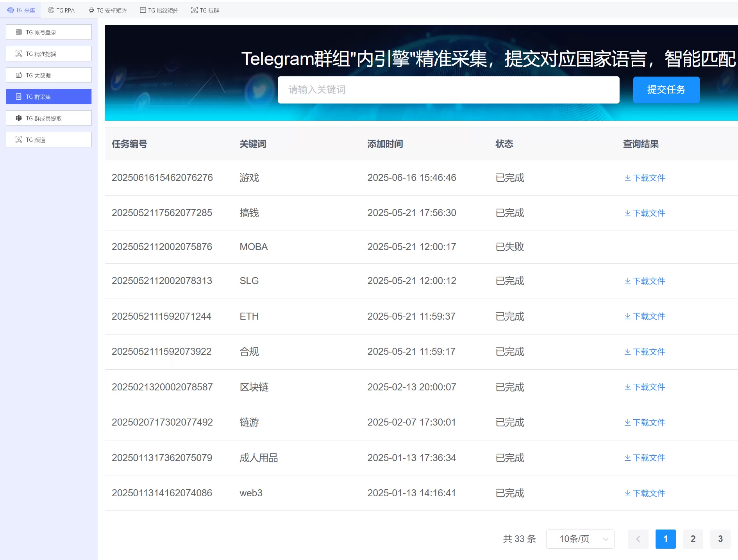Viewport: 738px width, 560px height.
Task: Select pagination page 1
Action: [666, 539]
